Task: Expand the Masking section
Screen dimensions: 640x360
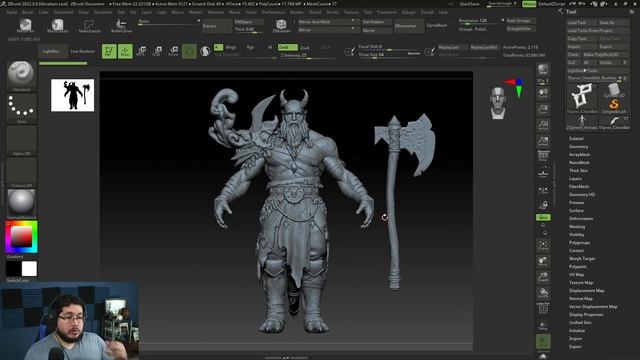Action: [x=577, y=227]
